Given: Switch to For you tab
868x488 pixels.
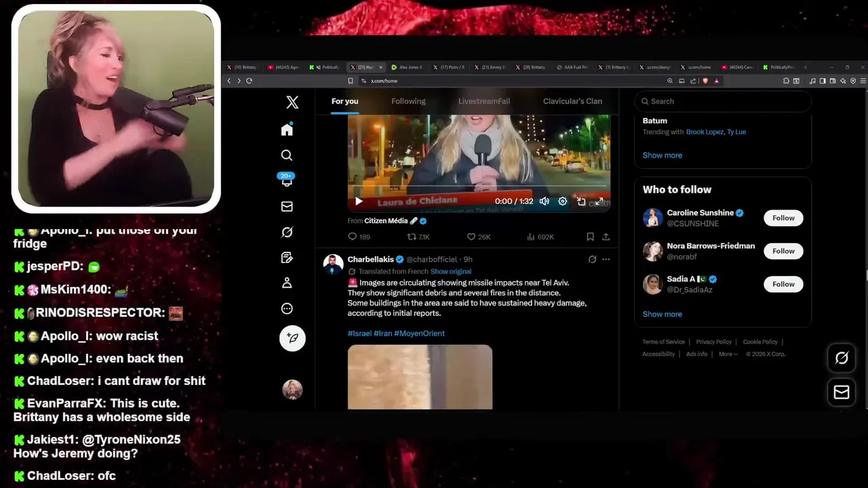Looking at the screenshot, I should 344,101.
